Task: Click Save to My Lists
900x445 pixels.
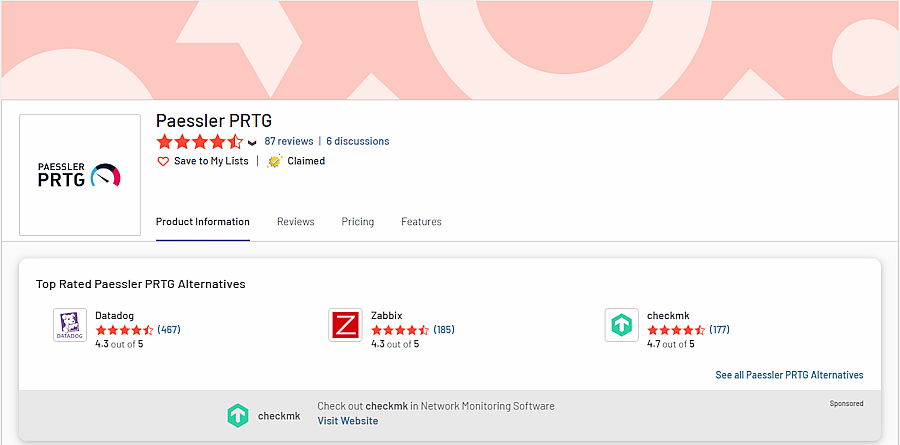Action: click(x=211, y=161)
